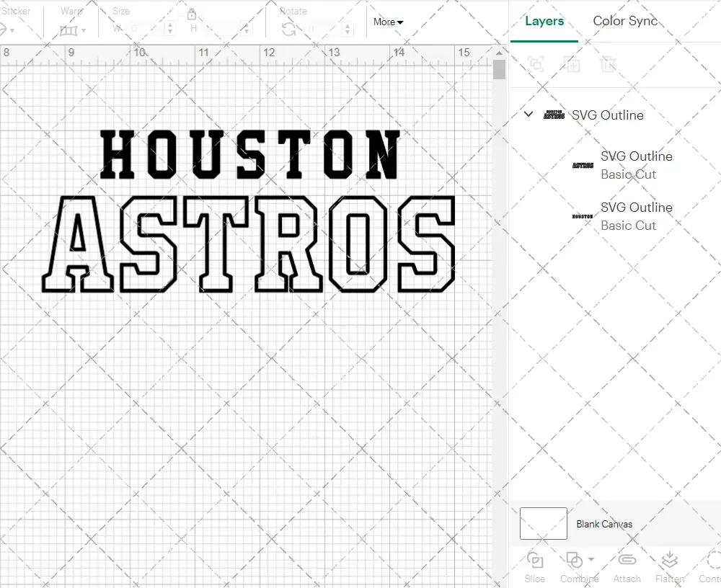Select the Attach tool
Viewport: 721px width, 588px height.
click(627, 567)
